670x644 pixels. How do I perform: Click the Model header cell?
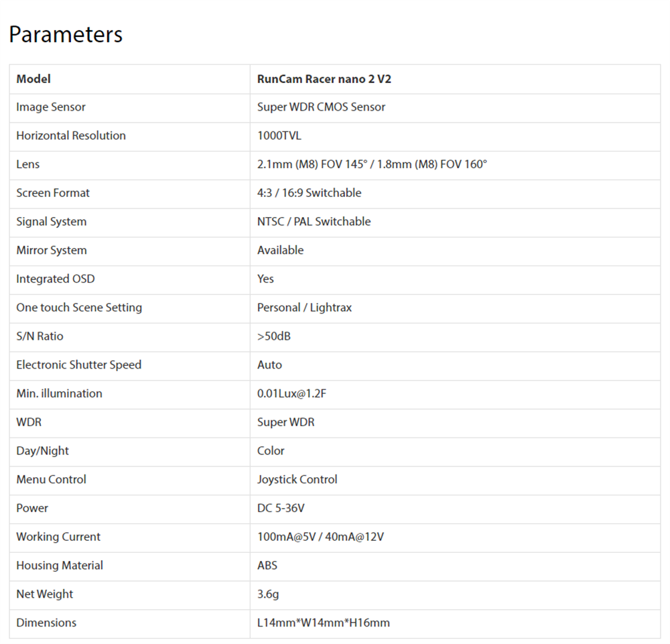point(33,79)
